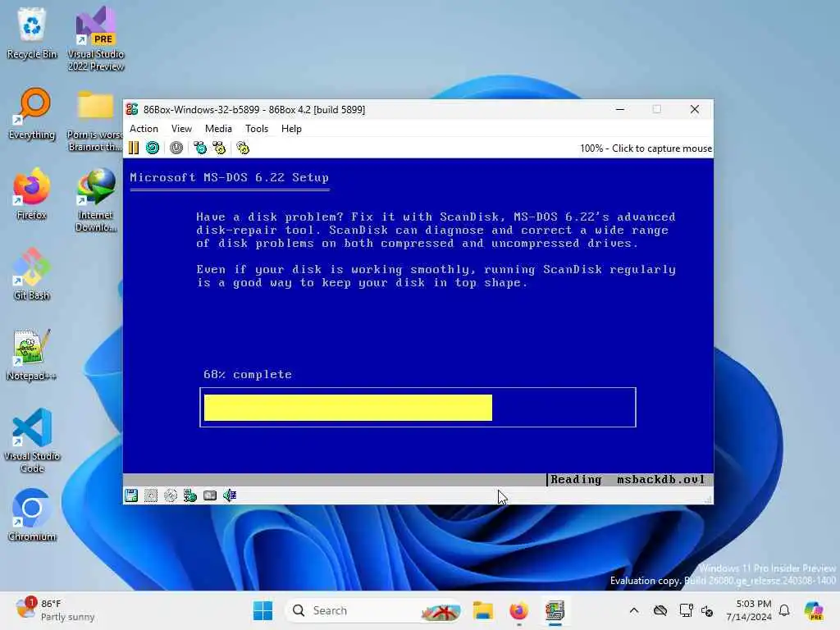The width and height of the screenshot is (840, 630).
Task: Click inside the MS-DOS emulator screen
Action: coord(418,322)
